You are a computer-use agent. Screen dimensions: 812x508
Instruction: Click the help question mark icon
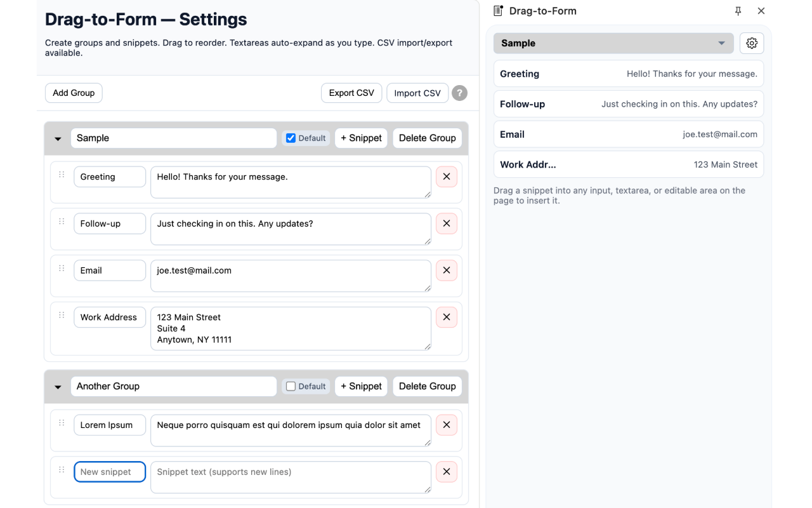pos(459,93)
